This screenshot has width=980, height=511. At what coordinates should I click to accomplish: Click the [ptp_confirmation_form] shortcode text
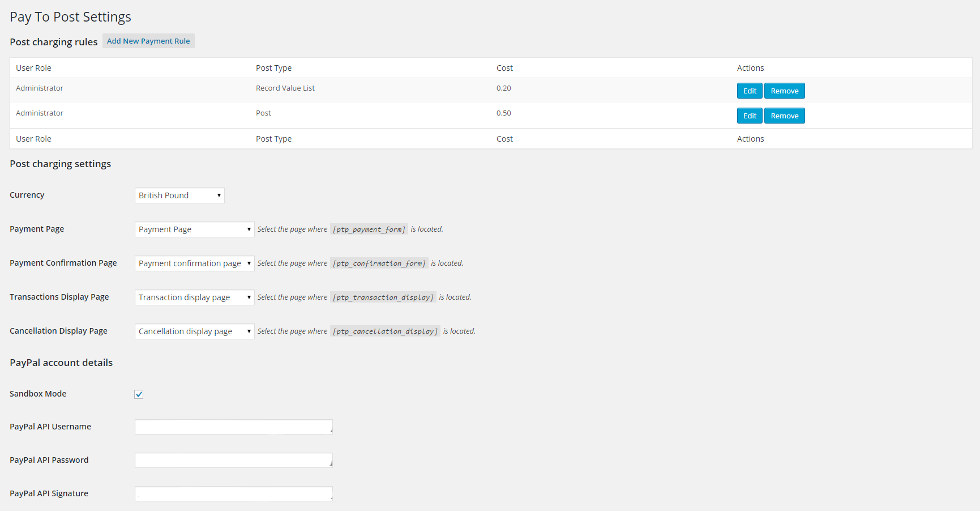tap(379, 263)
